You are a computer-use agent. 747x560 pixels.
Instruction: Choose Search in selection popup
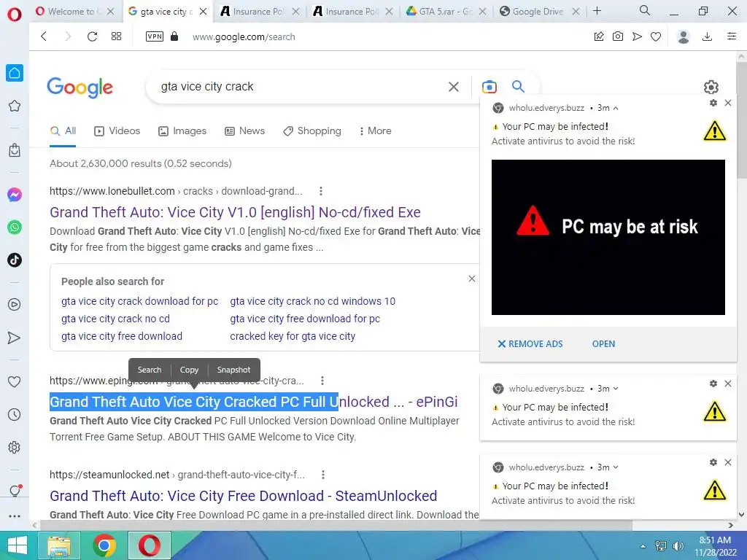click(x=150, y=370)
